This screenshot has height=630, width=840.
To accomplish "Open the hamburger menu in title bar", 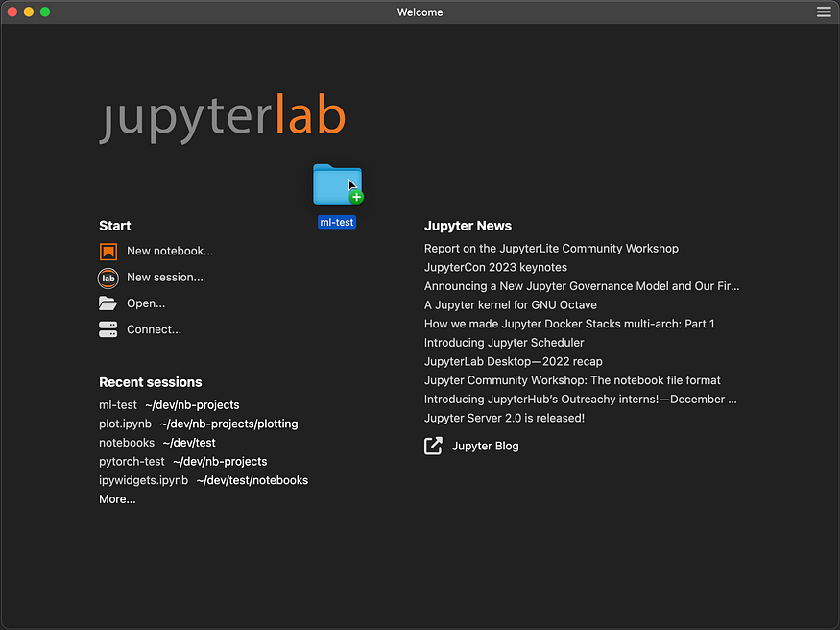I will coord(824,12).
